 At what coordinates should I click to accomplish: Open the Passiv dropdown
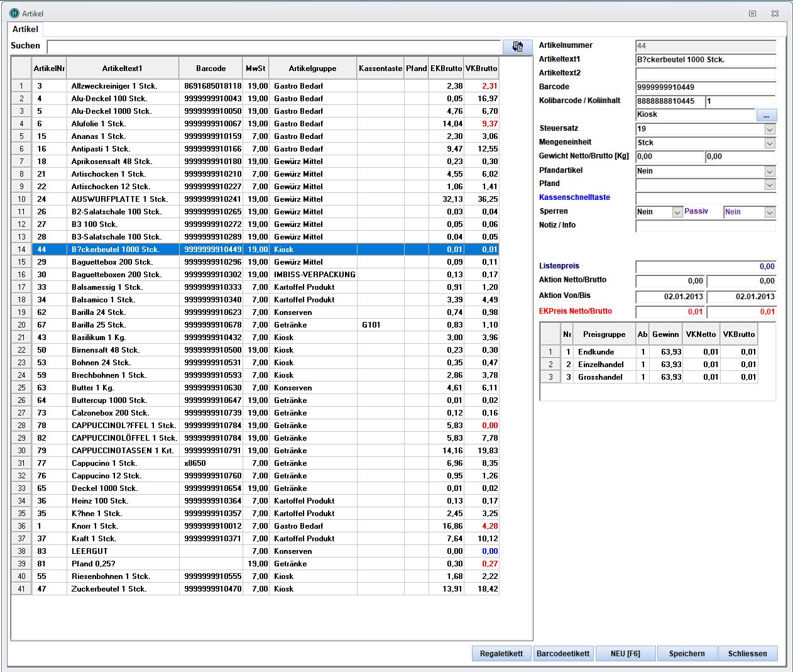[x=770, y=212]
